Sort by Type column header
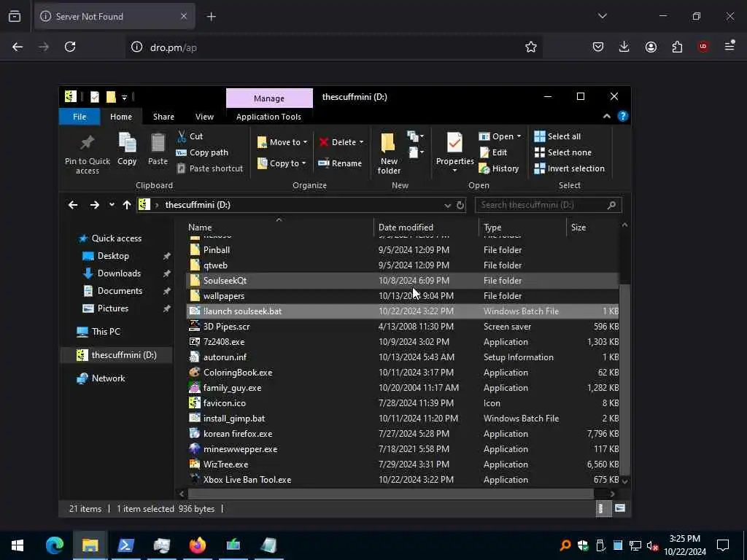Screen dimensions: 747x560 coord(522,227)
